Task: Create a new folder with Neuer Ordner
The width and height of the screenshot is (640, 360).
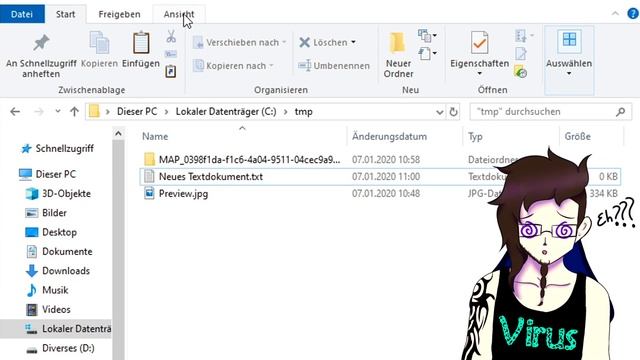Action: 398,55
